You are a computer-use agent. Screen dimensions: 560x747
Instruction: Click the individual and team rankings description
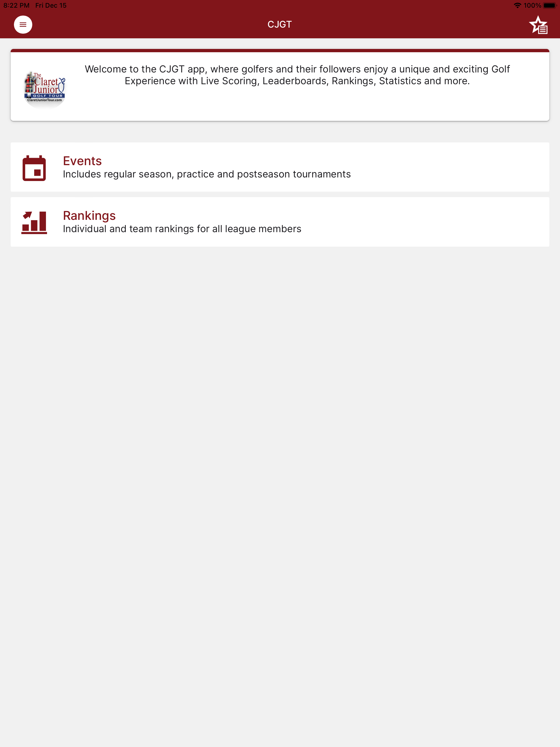[182, 229]
